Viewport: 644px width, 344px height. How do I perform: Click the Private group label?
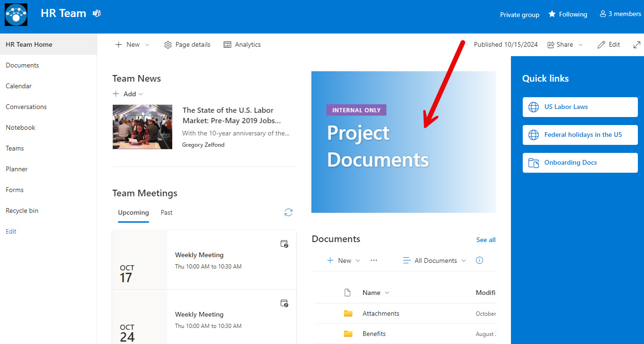pyautogui.click(x=519, y=15)
